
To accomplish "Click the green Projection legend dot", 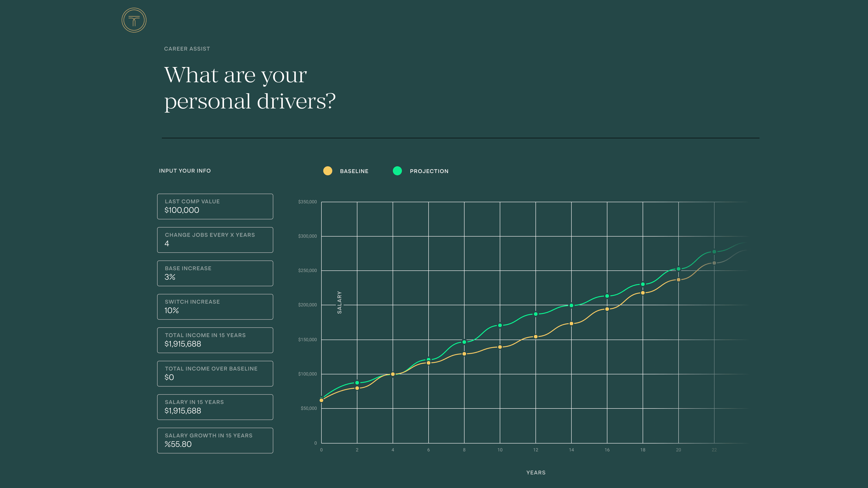I will point(397,171).
